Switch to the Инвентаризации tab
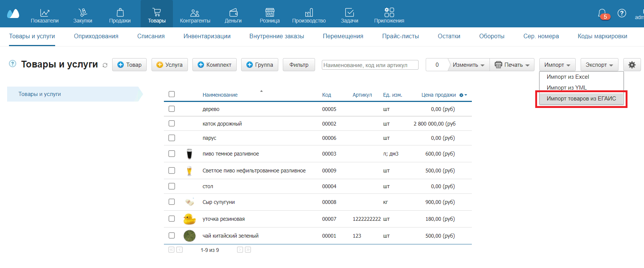The height and width of the screenshot is (268, 644). pos(207,36)
